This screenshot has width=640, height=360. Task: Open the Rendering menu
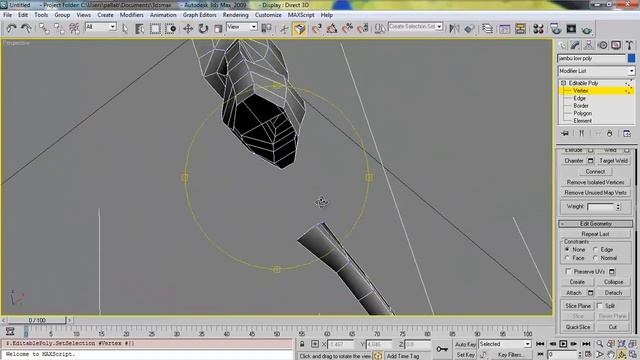235,15
